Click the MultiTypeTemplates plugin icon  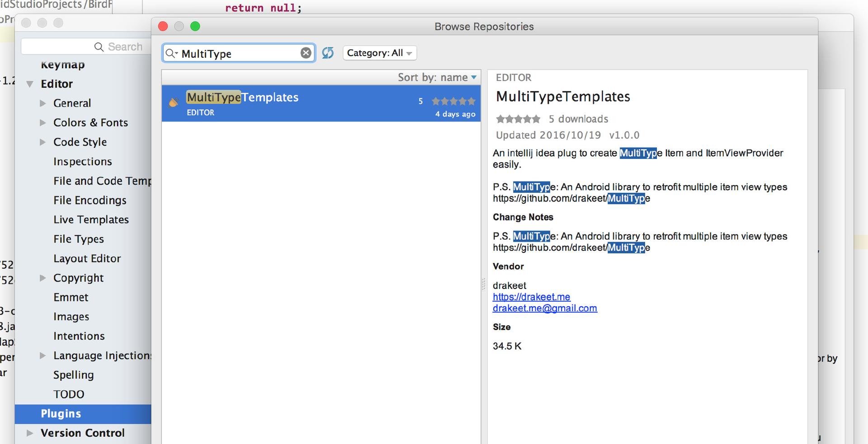point(174,103)
